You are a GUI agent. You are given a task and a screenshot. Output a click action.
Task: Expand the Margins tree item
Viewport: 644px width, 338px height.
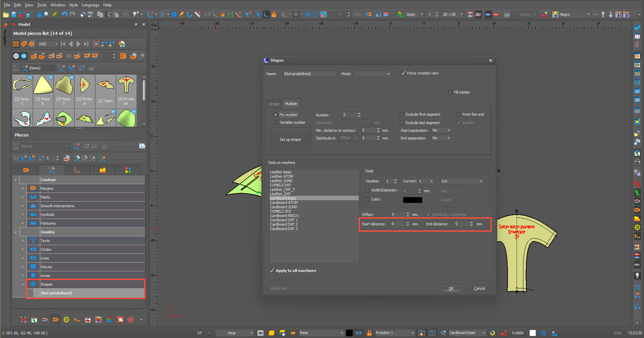click(23, 188)
